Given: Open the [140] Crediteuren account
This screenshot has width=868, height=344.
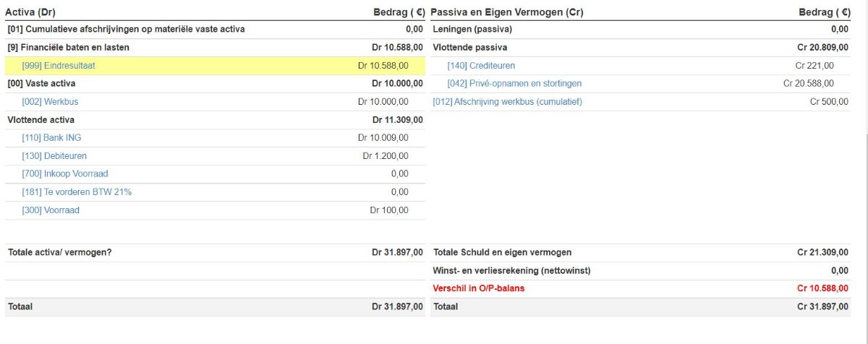Looking at the screenshot, I should pos(481,66).
